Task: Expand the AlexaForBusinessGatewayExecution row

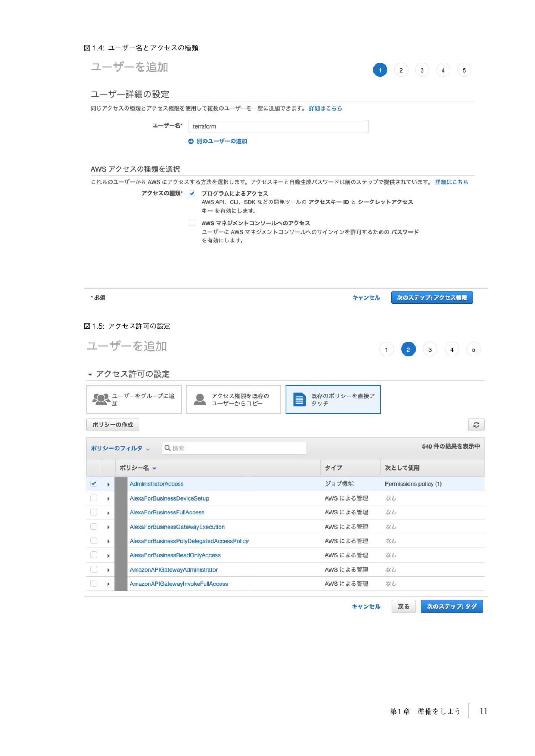Action: (x=108, y=527)
